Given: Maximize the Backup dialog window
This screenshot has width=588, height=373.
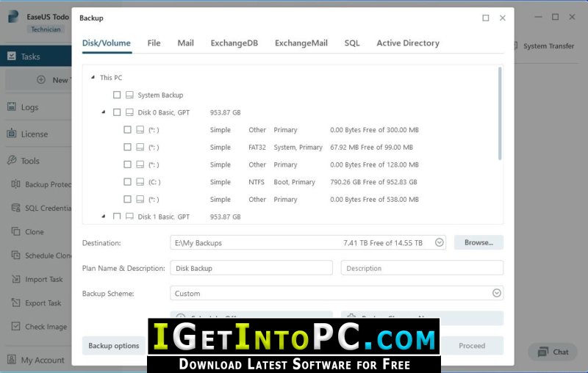Looking at the screenshot, I should pyautogui.click(x=486, y=18).
